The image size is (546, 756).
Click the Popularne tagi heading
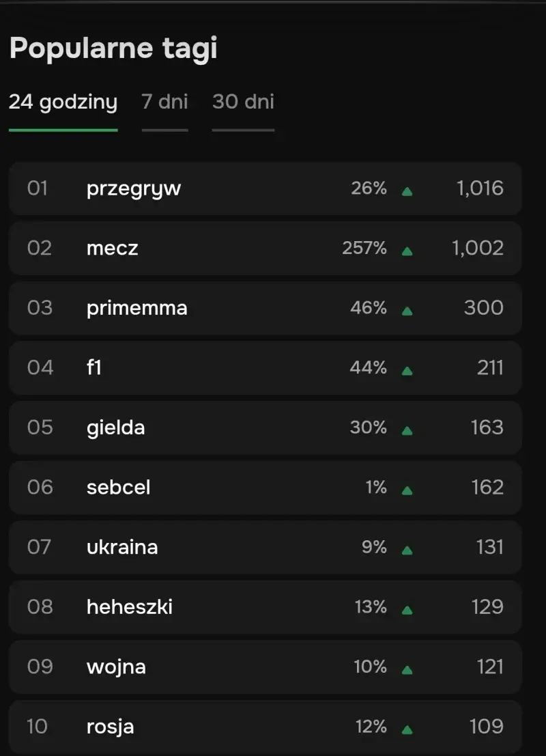[x=113, y=48]
